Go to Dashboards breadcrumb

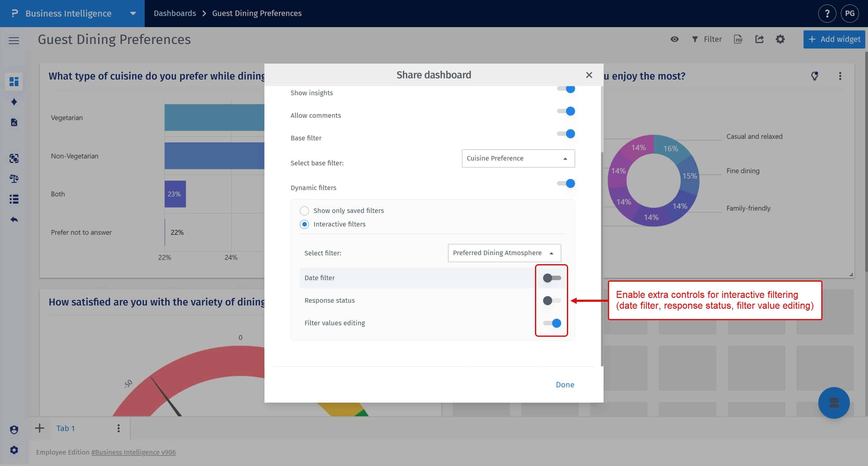point(175,14)
